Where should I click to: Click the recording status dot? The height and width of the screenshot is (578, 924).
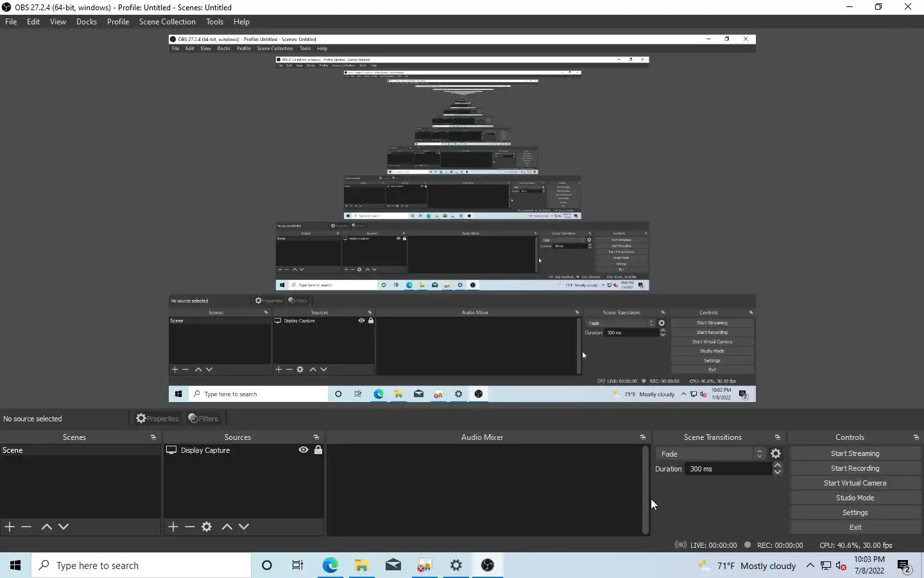(x=748, y=545)
